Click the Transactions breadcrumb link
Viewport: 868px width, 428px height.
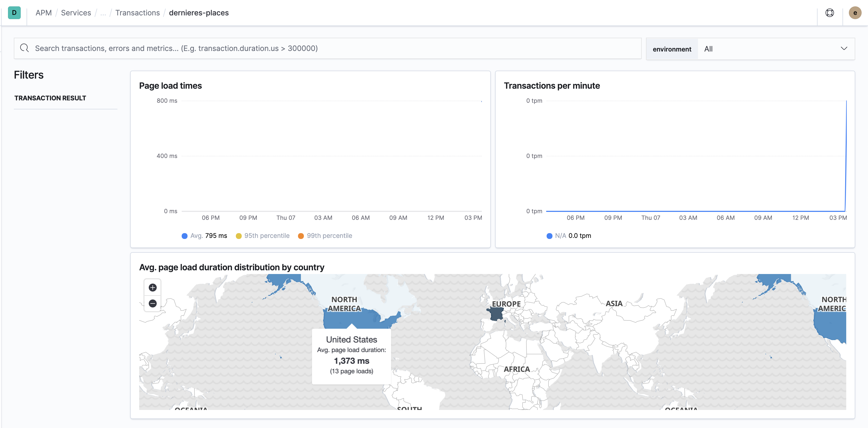coord(137,12)
